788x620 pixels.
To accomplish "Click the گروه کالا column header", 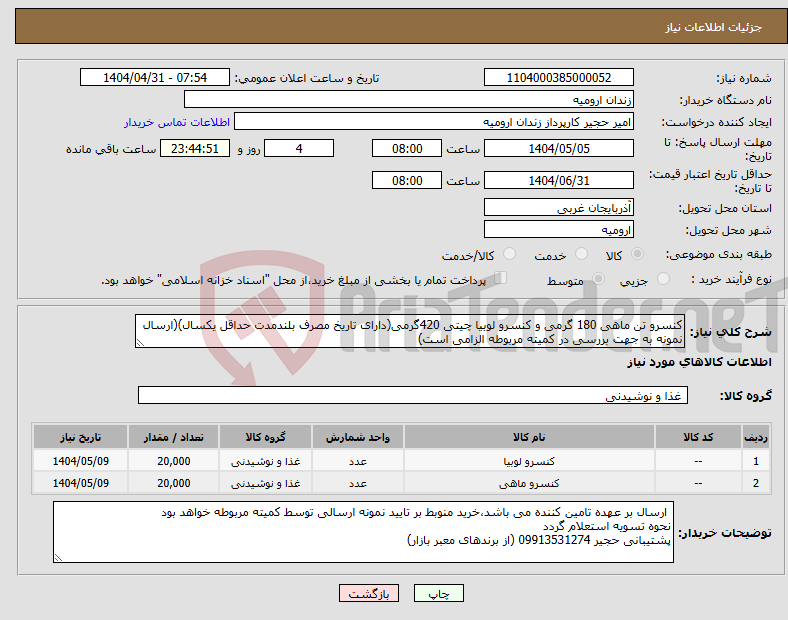I will coord(265,437).
